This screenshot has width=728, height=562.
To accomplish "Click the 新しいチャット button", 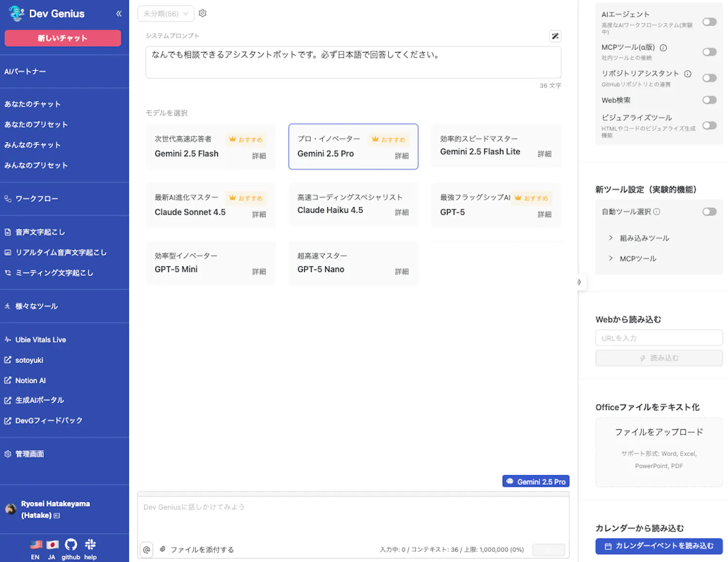I will pyautogui.click(x=63, y=38).
